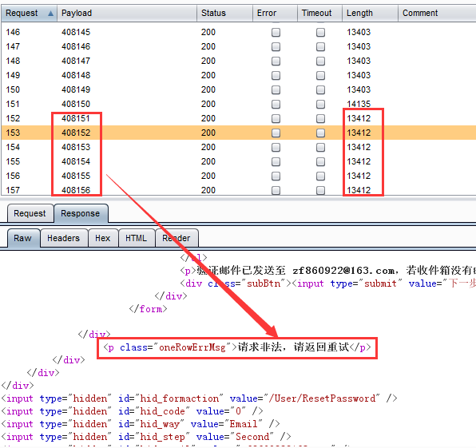
Task: Select highlighted payload 408152 row
Action: [239, 133]
